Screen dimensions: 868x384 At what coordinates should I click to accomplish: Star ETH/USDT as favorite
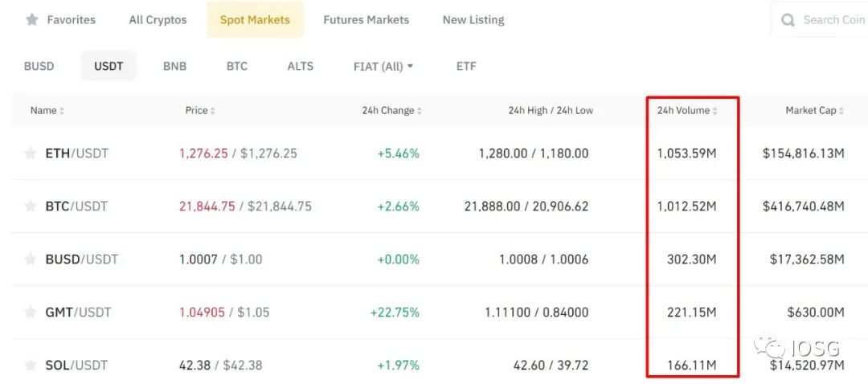tap(31, 153)
